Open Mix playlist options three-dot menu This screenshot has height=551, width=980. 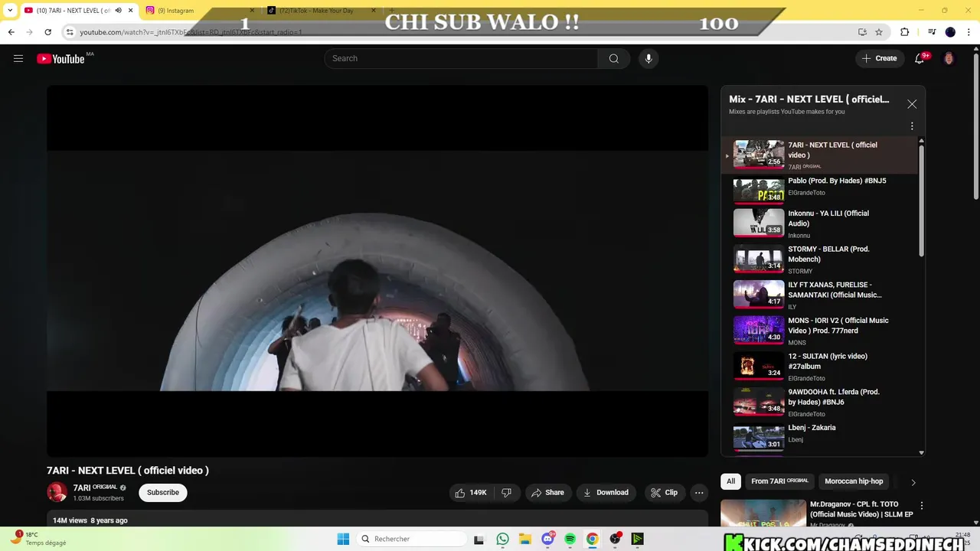912,126
